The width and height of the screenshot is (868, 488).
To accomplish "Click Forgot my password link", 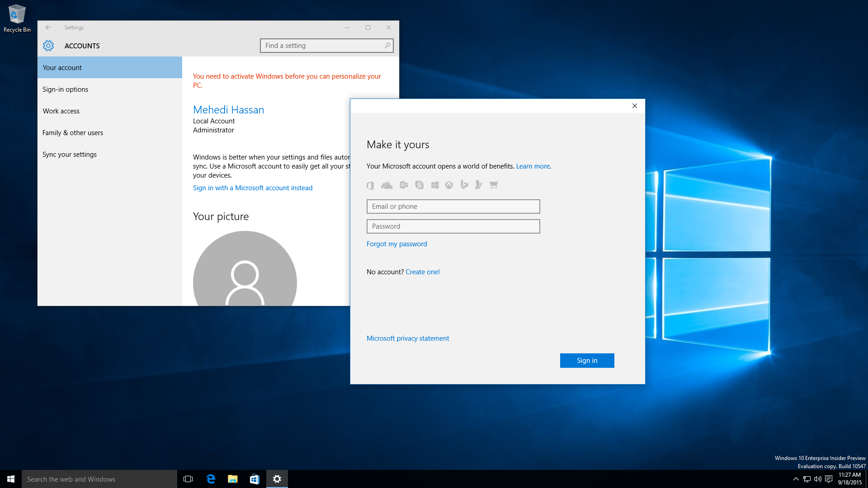I will tap(397, 244).
